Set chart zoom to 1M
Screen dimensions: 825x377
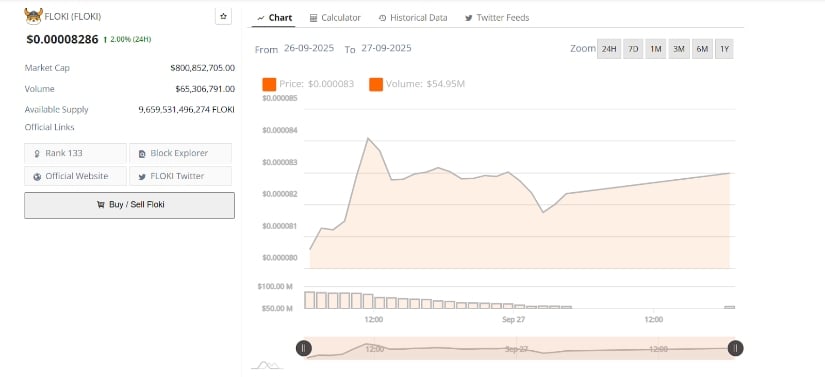(x=656, y=49)
